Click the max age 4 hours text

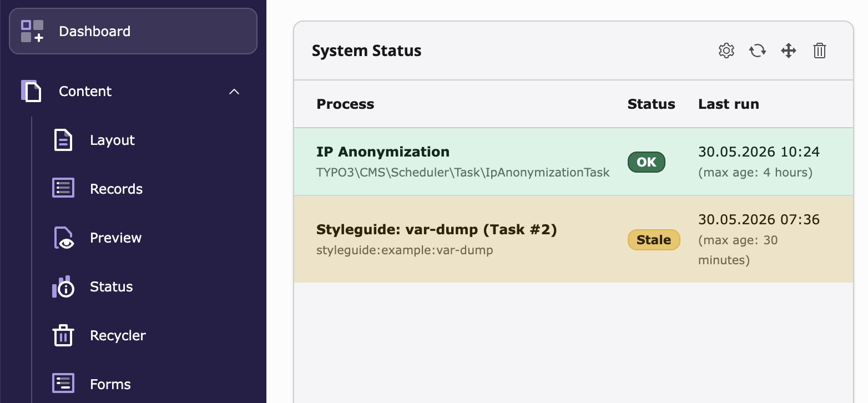pos(755,172)
